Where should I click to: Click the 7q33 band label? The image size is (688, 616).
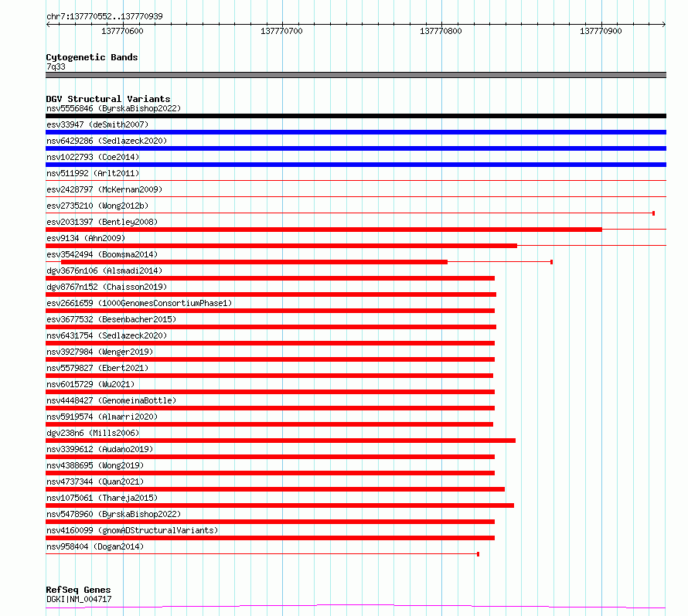tap(56, 66)
